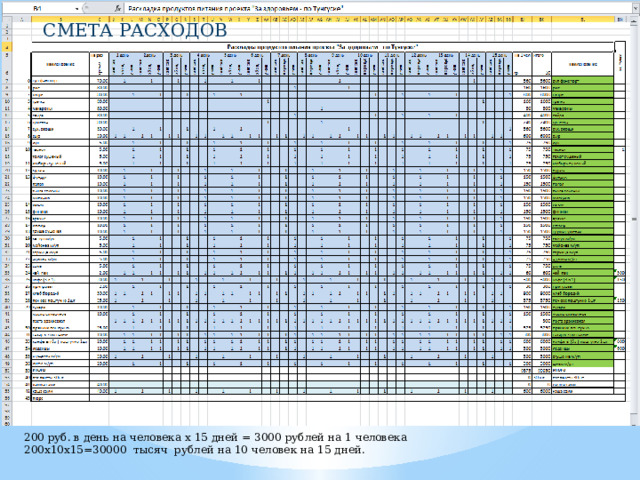Viewport: 640px width, 480px height.
Task: Click the fx Insert Function icon
Action: [x=118, y=9]
